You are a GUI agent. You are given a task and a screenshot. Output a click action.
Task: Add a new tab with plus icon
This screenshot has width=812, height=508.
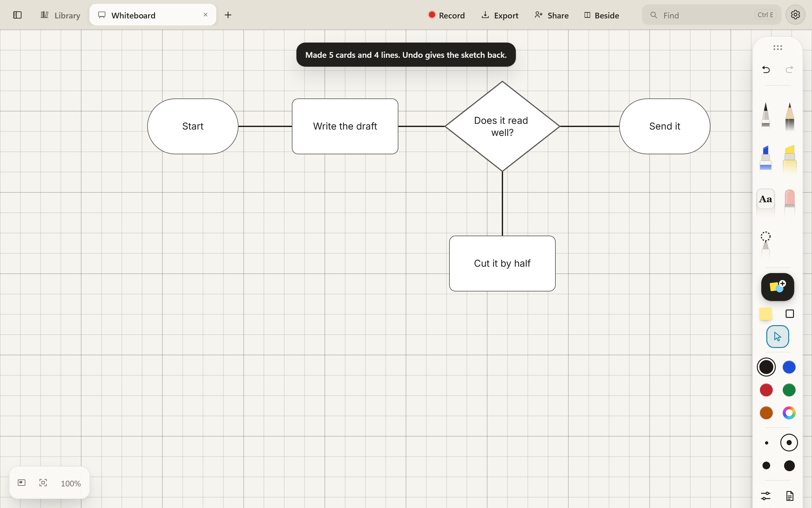pyautogui.click(x=228, y=15)
